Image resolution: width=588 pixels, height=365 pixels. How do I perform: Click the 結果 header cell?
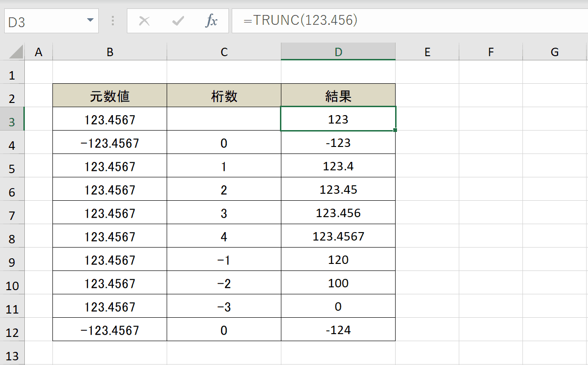(338, 95)
